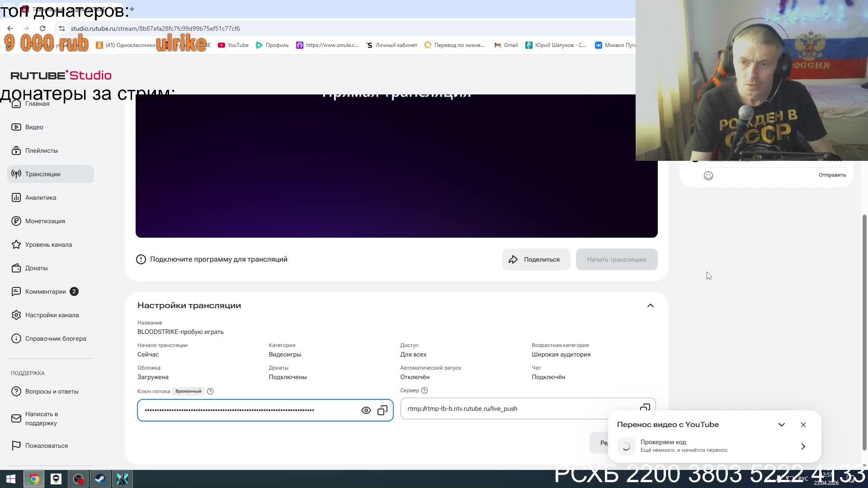This screenshot has height=488, width=868.
Task: Click the stream key input field
Action: [249, 410]
